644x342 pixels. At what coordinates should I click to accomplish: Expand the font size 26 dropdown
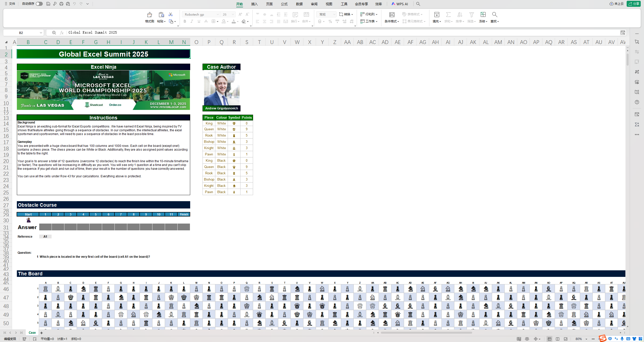tap(233, 15)
